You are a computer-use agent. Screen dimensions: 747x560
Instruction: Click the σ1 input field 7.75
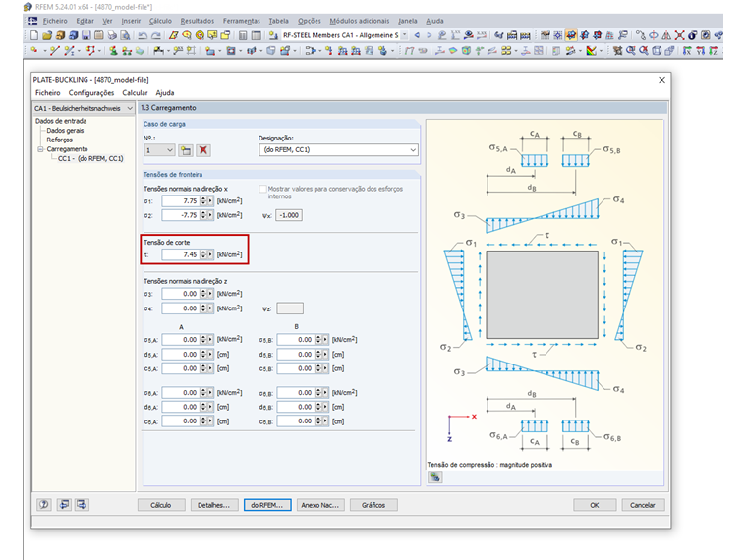tap(180, 201)
